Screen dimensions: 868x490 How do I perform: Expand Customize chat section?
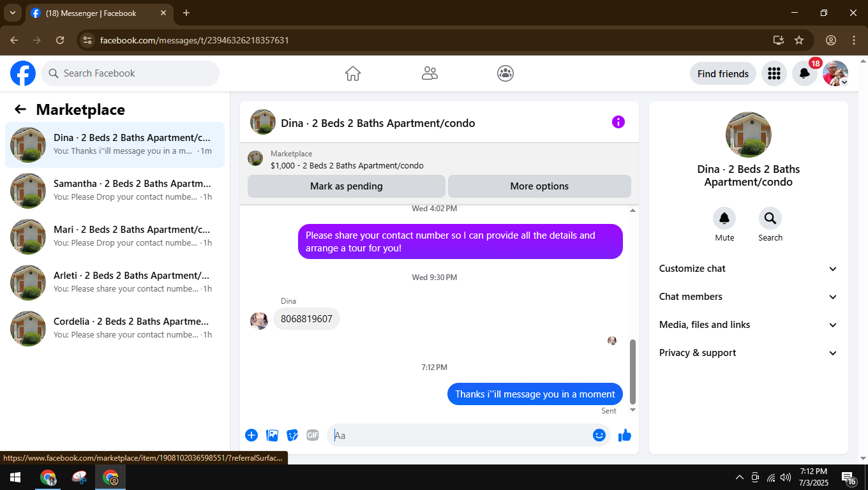click(748, 269)
